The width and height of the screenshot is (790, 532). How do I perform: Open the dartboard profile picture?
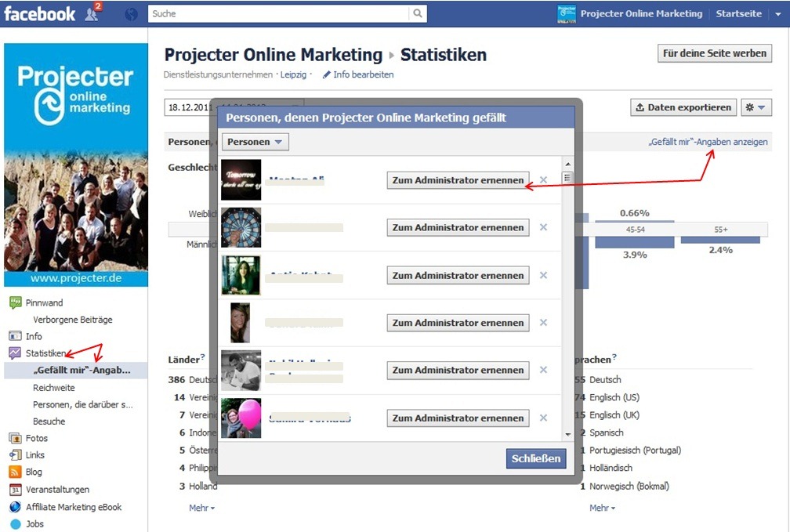click(x=241, y=227)
